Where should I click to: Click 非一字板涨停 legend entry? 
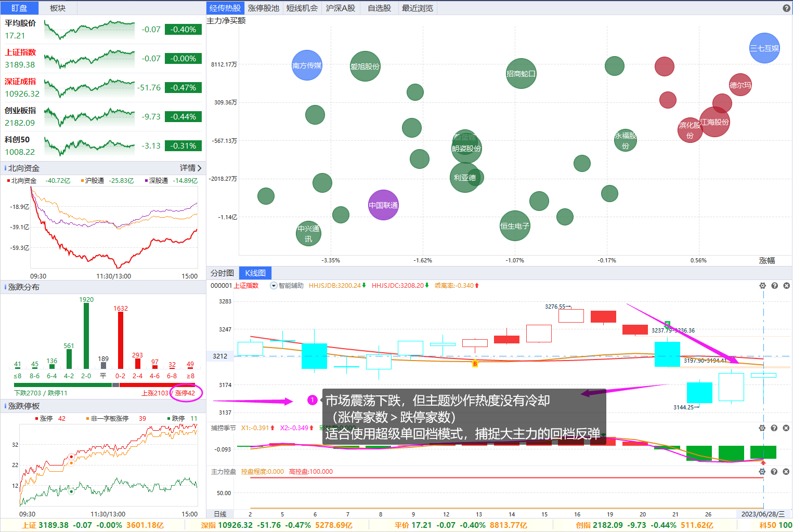(x=116, y=419)
